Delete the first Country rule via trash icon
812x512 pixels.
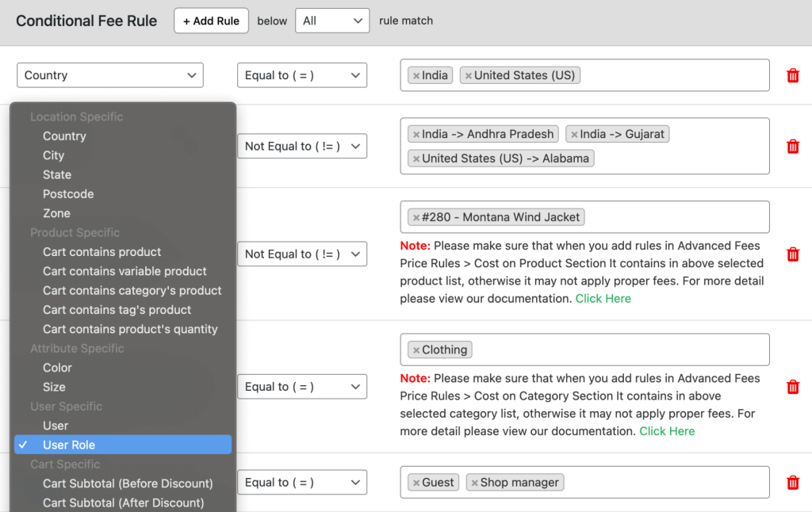point(792,75)
